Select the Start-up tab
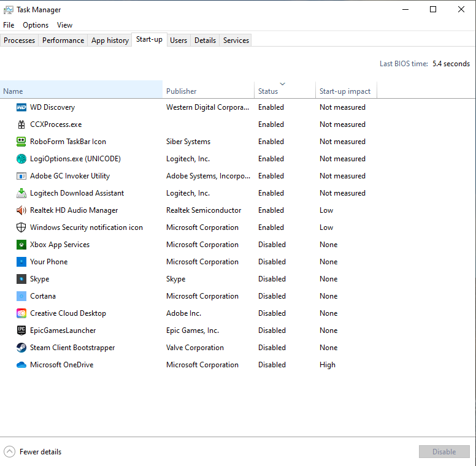The height and width of the screenshot is (466, 476). (149, 39)
